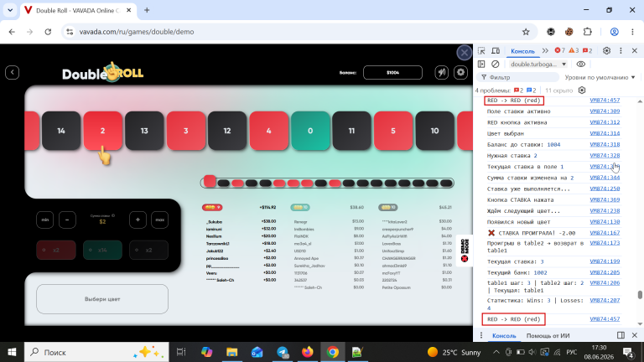
Task: Click the red errors count indicator
Action: pyautogui.click(x=560, y=50)
